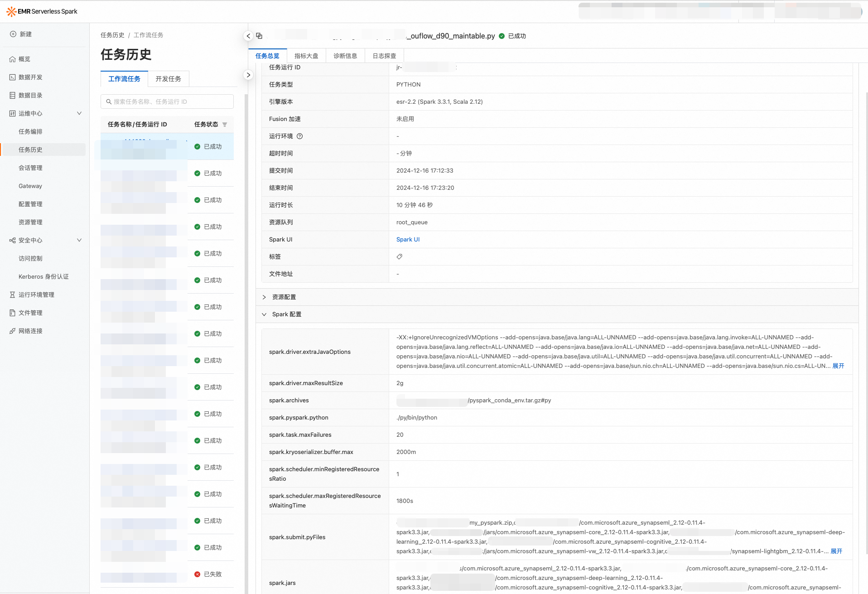Open 数据开发 in the sidebar
Viewport: 868px width, 594px height.
(x=30, y=77)
